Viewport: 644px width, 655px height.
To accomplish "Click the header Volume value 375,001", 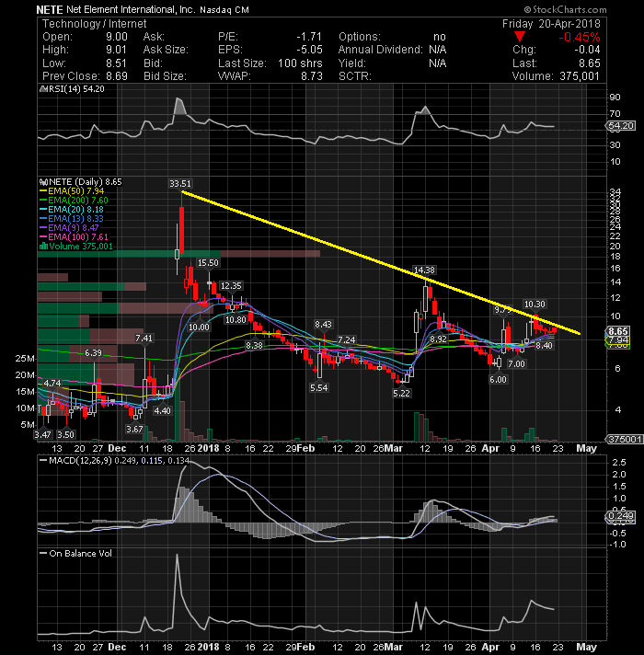I will (579, 76).
